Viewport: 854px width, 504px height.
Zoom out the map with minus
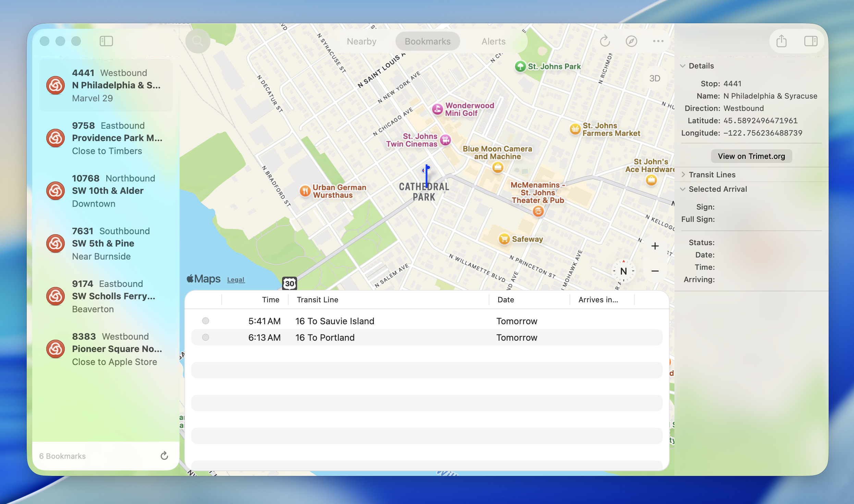[655, 271]
